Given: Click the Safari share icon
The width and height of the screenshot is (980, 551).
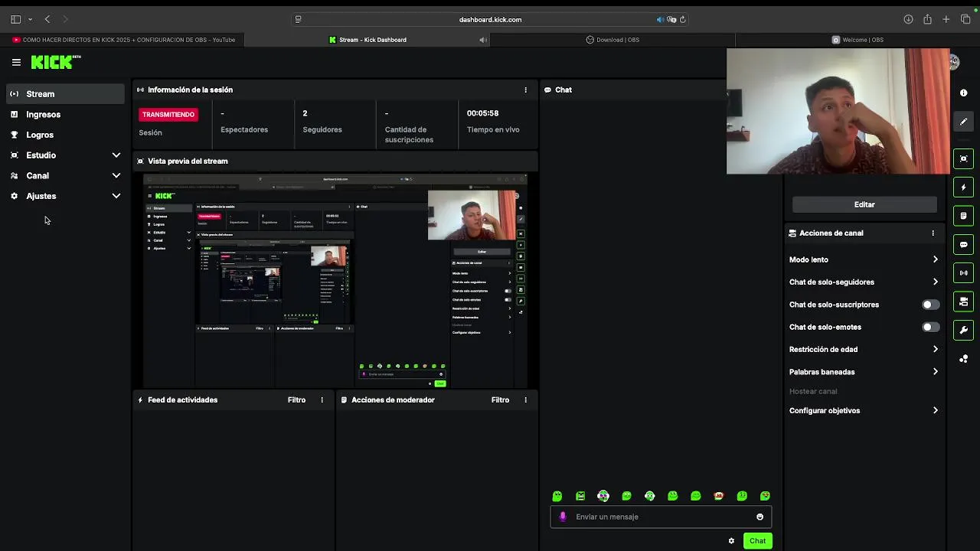Looking at the screenshot, I should click(x=927, y=19).
